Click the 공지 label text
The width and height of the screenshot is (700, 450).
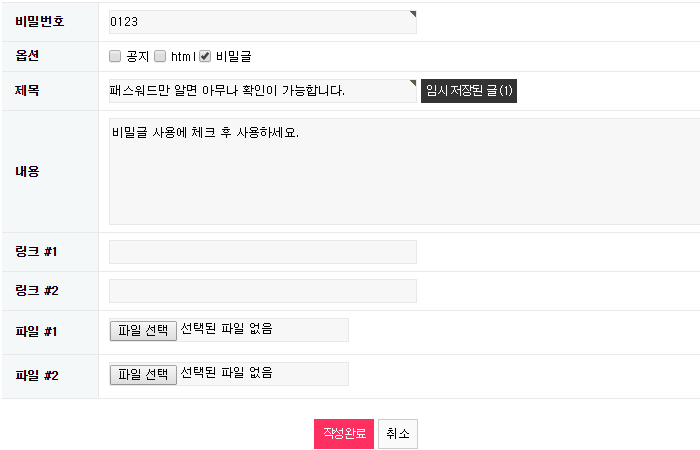pos(137,57)
